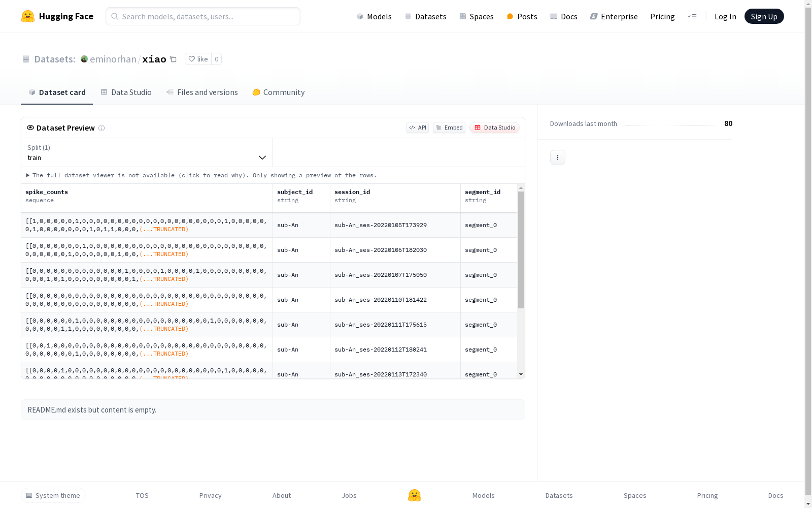812x508 pixels.
Task: Open the Community tab
Action: (279, 92)
